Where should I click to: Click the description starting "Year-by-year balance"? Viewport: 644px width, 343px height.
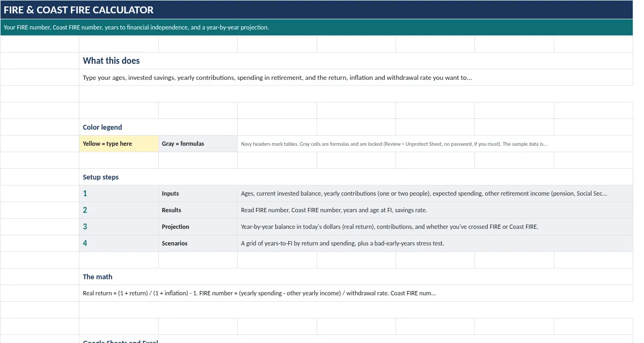[x=435, y=227]
